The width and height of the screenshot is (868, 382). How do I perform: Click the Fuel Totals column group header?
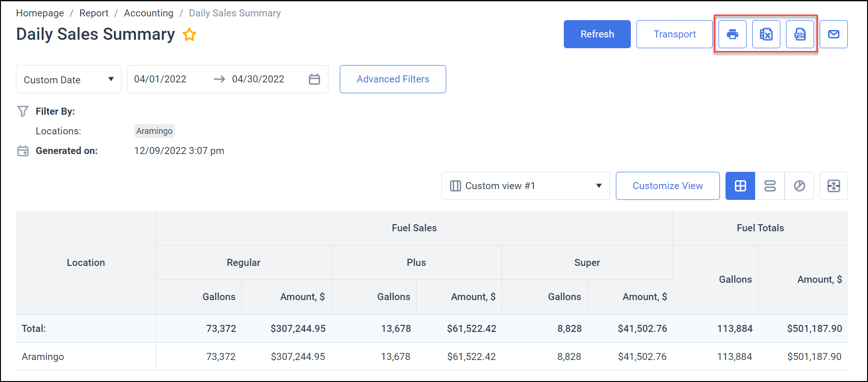760,228
